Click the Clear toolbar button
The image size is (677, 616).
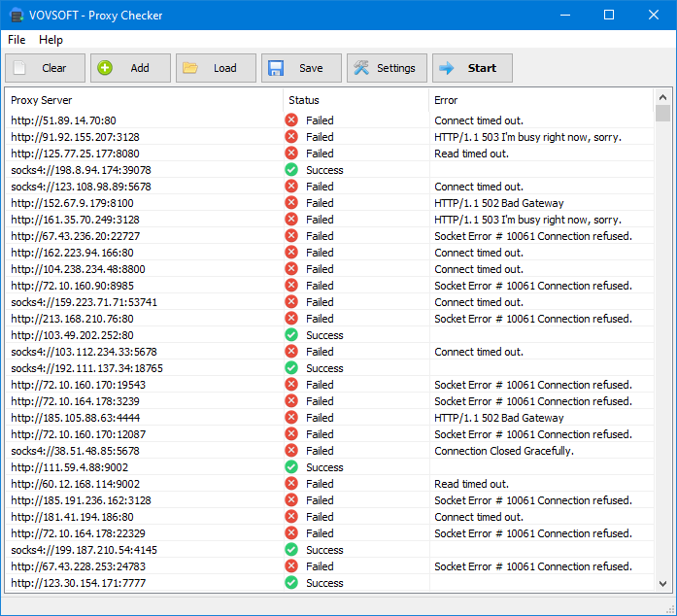(x=45, y=68)
